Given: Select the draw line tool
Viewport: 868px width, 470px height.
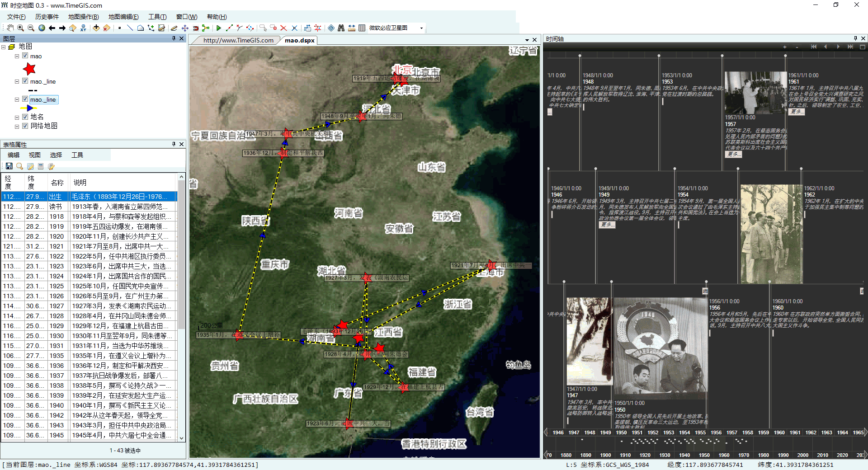Looking at the screenshot, I should click(130, 28).
